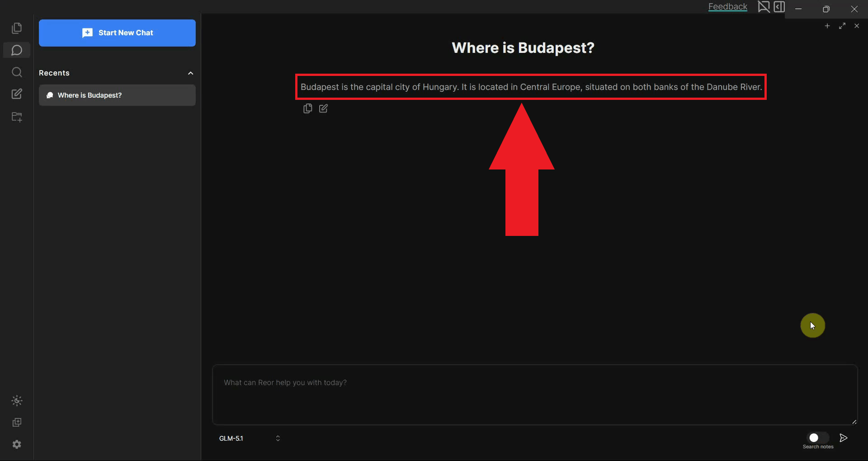Expand chat panel with arrows icon
Image resolution: width=868 pixels, height=461 pixels.
pos(842,26)
